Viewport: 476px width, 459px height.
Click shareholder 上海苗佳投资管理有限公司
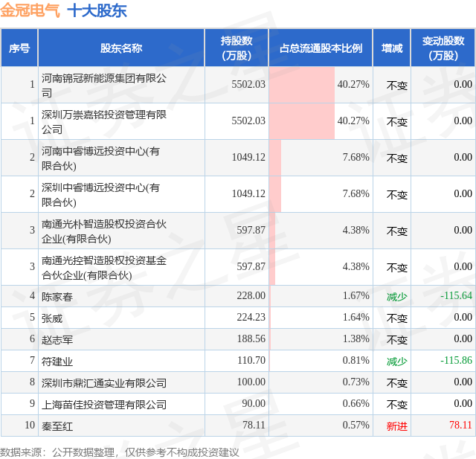[104, 405]
